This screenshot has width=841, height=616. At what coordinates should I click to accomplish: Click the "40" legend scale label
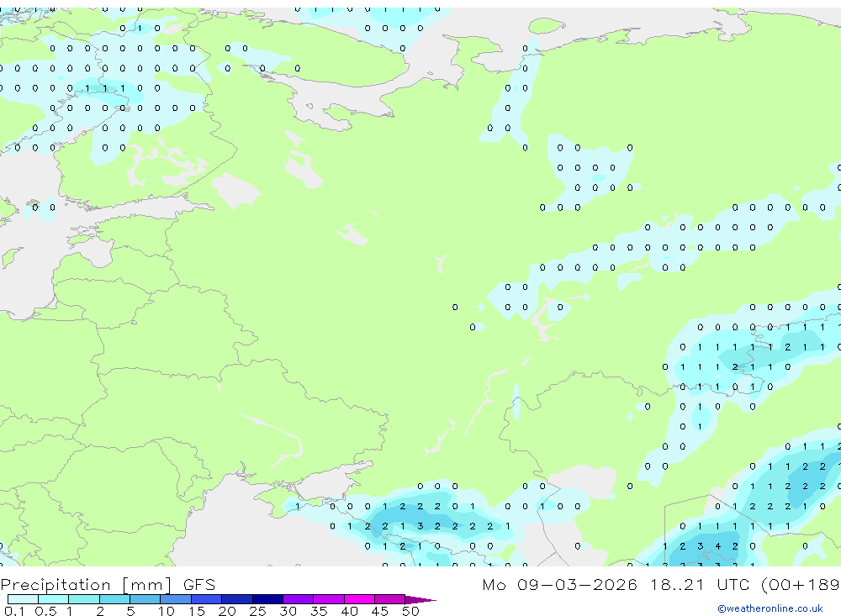(349, 611)
